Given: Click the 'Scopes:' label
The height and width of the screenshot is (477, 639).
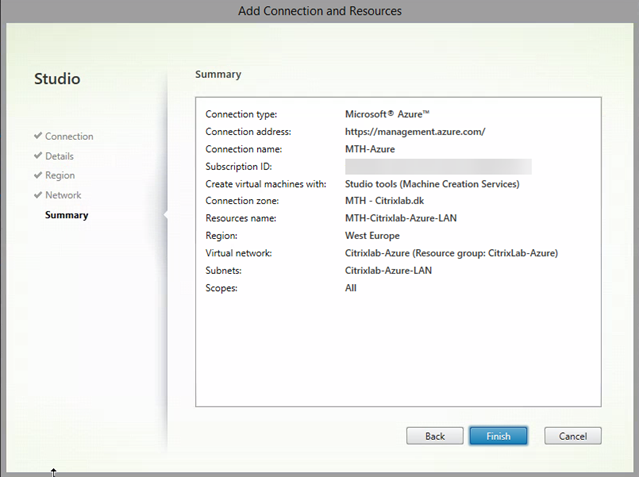Looking at the screenshot, I should pyautogui.click(x=221, y=288).
